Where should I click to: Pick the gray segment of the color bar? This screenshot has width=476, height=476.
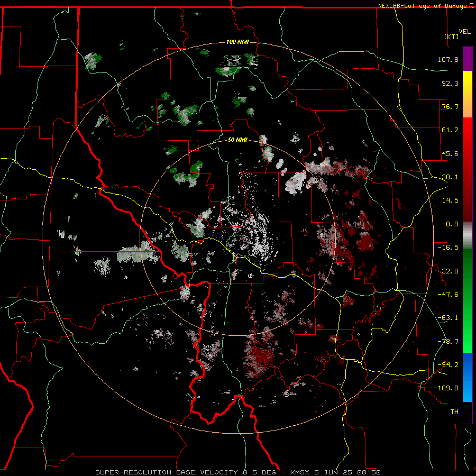point(467,235)
